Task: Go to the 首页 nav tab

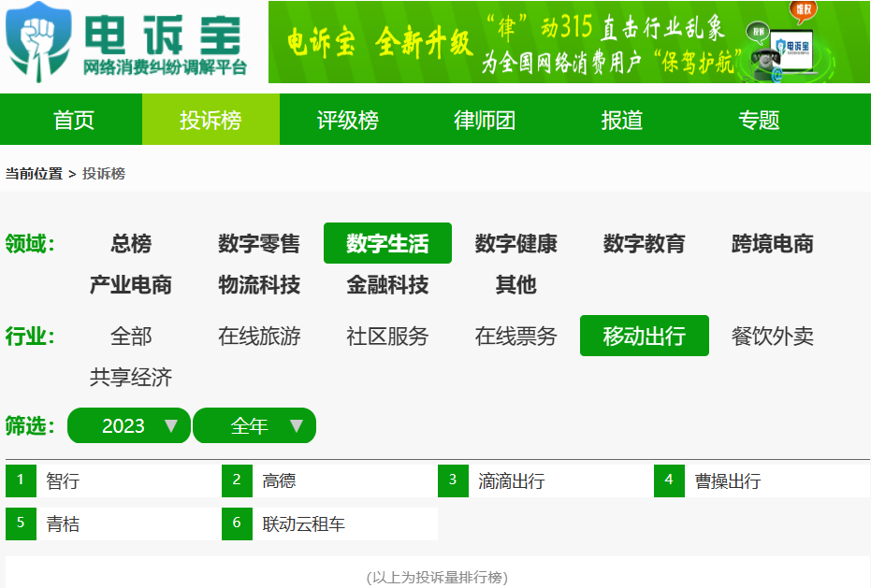Action: 73,120
